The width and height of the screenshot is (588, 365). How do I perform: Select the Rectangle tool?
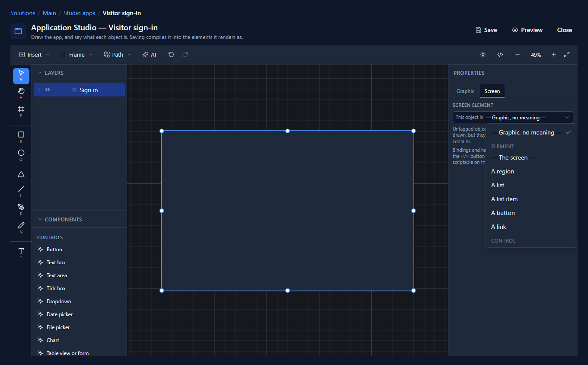(x=21, y=137)
